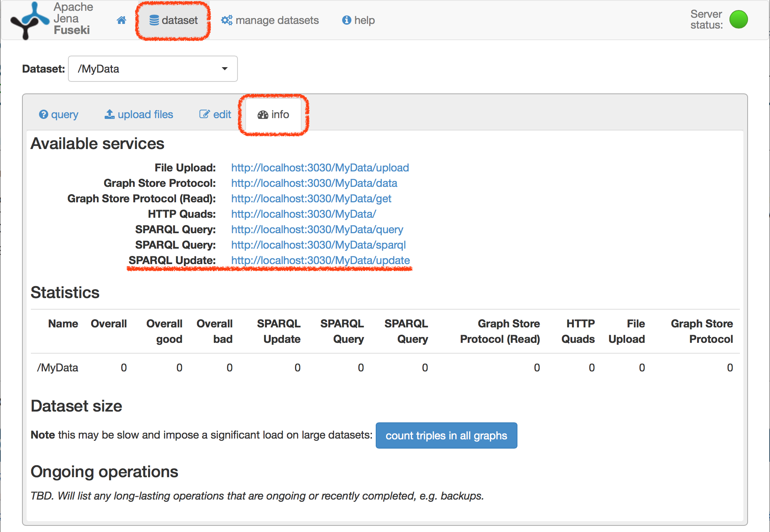Click the pencil icon on edit tab
The image size is (770, 532).
click(x=205, y=114)
